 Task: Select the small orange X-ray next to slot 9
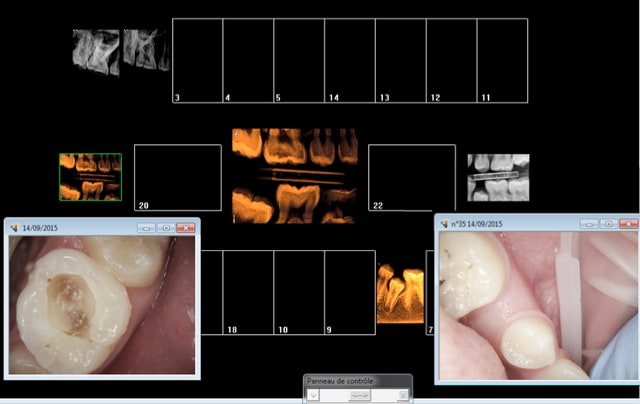pos(399,294)
